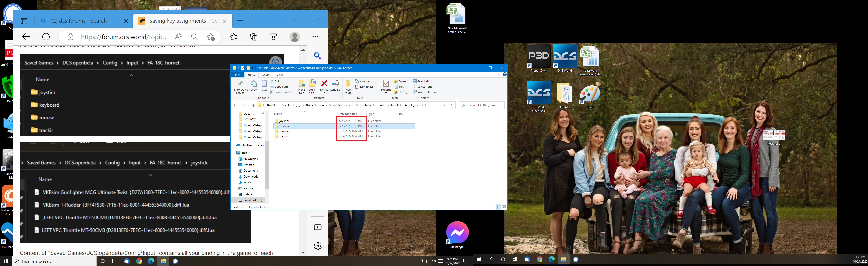Click History in the Open group
Viewport: 868px width, 266px height.
[401, 92]
